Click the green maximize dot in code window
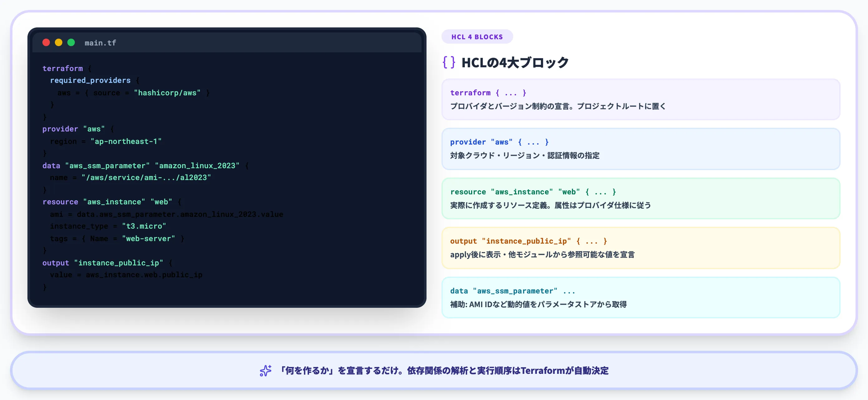Viewport: 868px width, 400px height. coord(71,42)
